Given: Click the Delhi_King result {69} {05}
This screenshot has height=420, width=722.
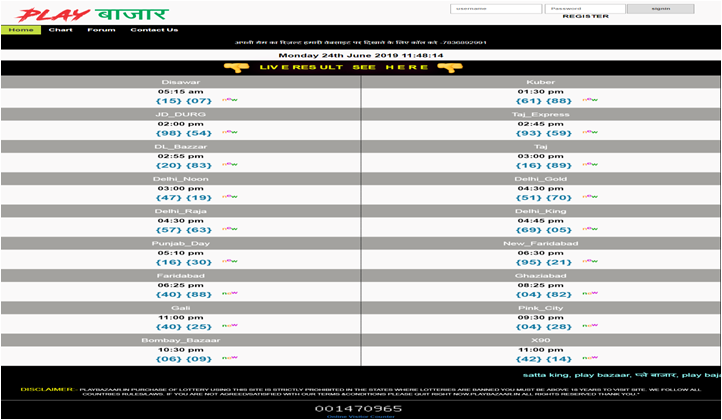Looking at the screenshot, I should [544, 230].
